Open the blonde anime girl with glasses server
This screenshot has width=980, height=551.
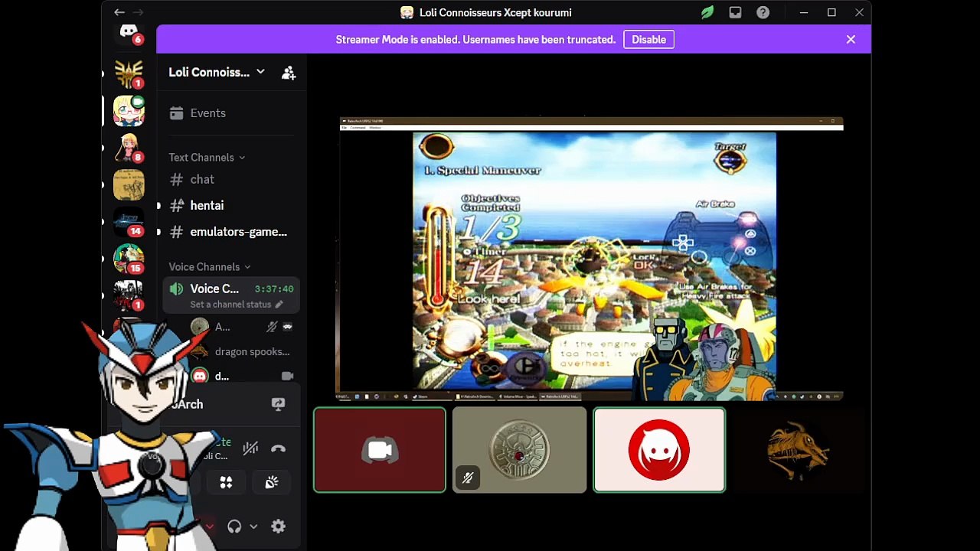[129, 111]
